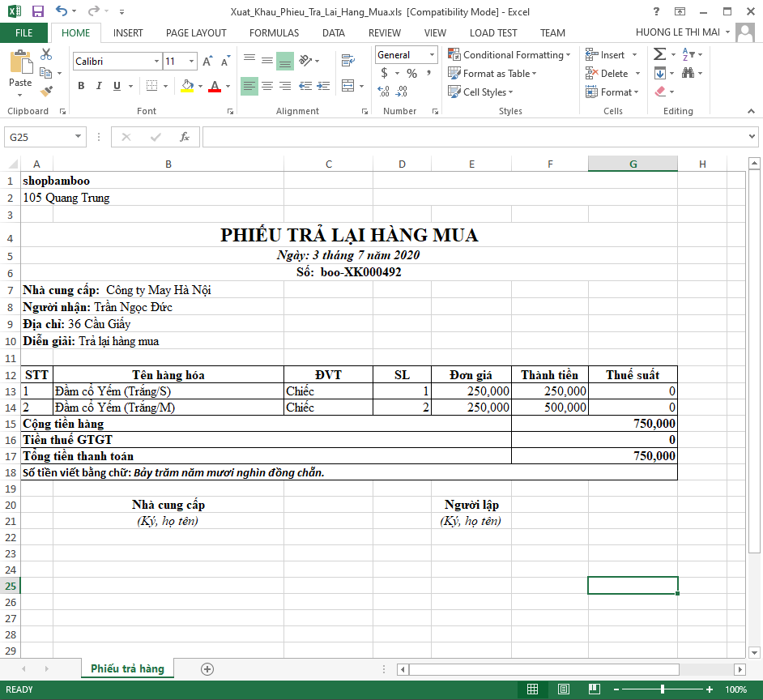Switch to Page Break Preview

coord(595,689)
